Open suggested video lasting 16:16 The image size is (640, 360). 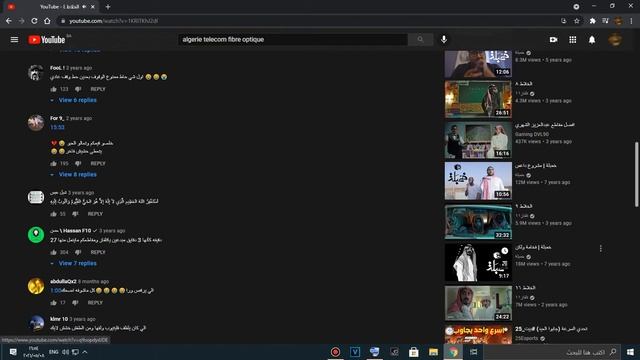(478, 140)
